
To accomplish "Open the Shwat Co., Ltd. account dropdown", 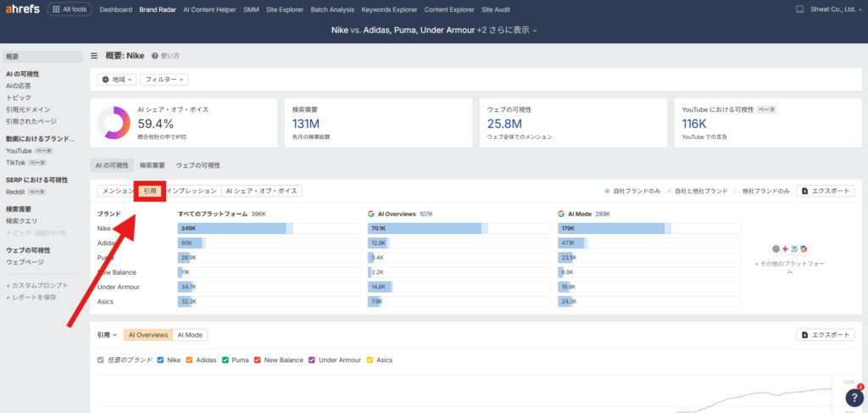I will 835,10.
